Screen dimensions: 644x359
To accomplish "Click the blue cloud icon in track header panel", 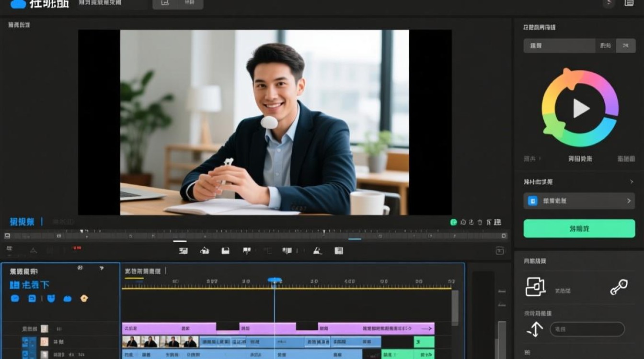I will 68,299.
